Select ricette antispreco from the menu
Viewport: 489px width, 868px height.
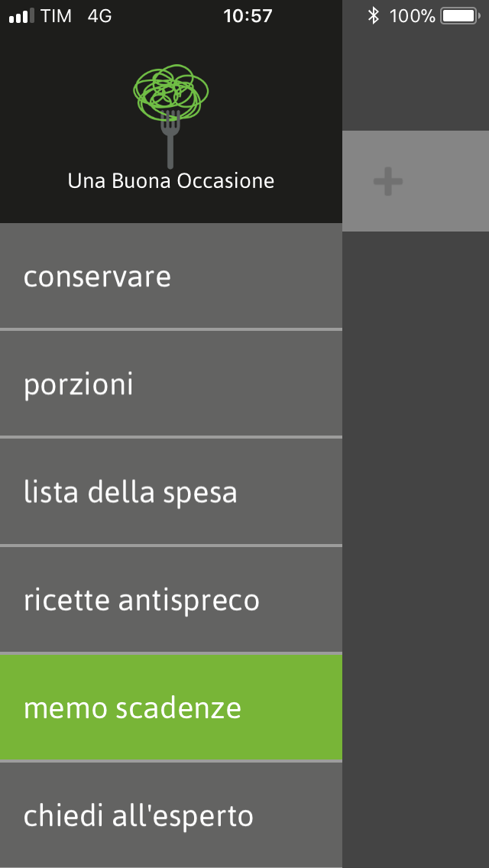click(x=171, y=601)
